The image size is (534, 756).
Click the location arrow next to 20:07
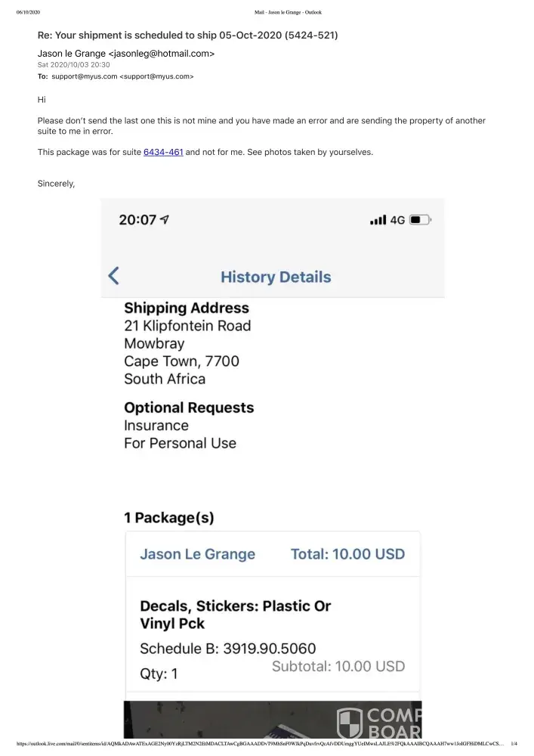pos(165,220)
